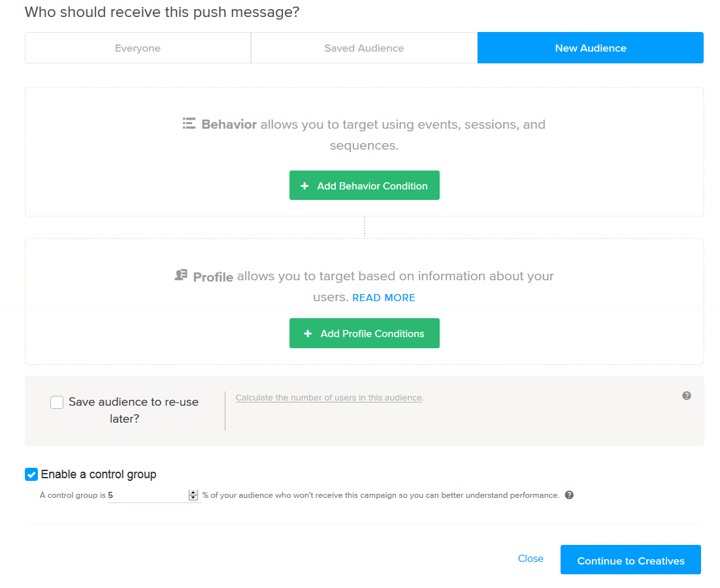Select the New Audience tab
The height and width of the screenshot is (588, 720).
591,48
